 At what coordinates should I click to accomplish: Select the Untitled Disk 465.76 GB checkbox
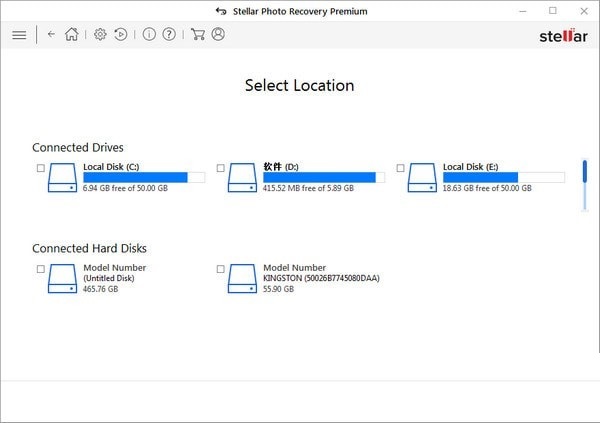(x=41, y=269)
